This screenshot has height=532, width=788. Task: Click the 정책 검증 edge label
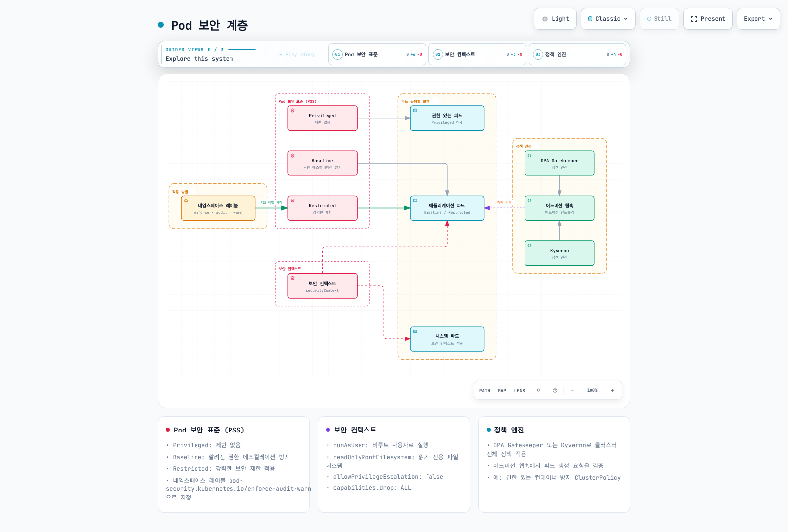504,203
